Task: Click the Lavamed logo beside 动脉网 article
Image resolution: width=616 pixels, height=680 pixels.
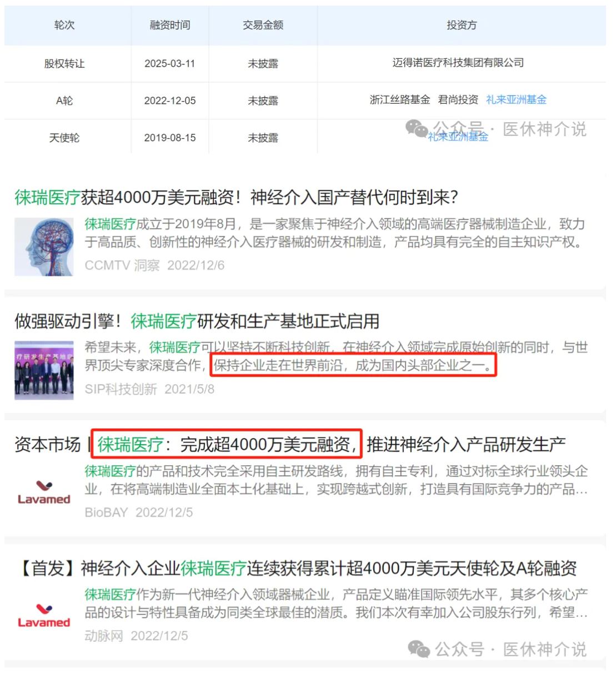Action: pyautogui.click(x=44, y=616)
